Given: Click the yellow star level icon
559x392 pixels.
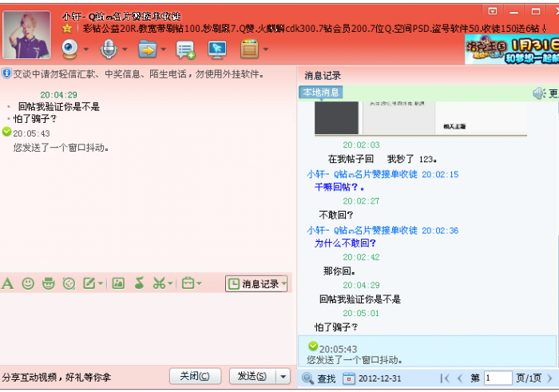Looking at the screenshot, I should (x=66, y=28).
